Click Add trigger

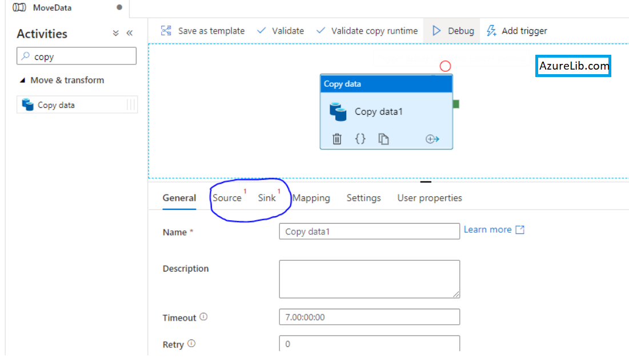516,31
